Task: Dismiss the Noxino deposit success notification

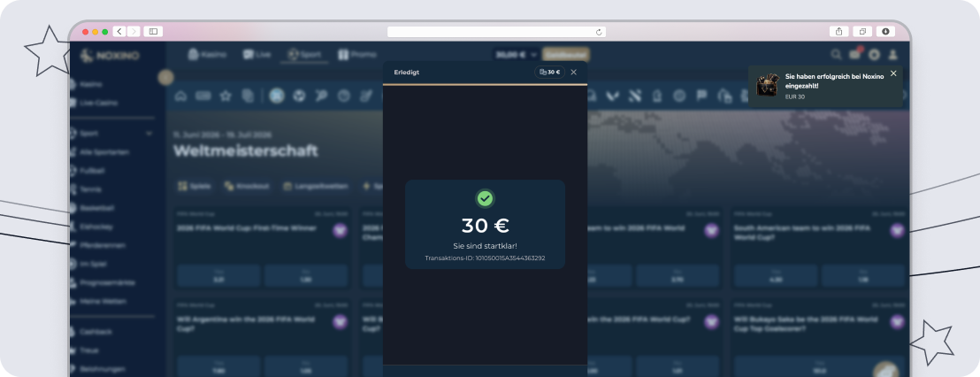Action: (x=893, y=73)
